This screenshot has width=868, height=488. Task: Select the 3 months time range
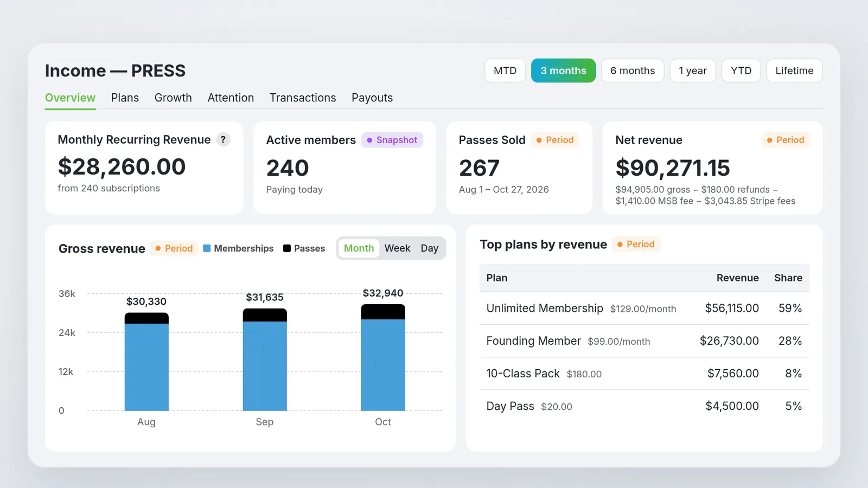coord(563,70)
